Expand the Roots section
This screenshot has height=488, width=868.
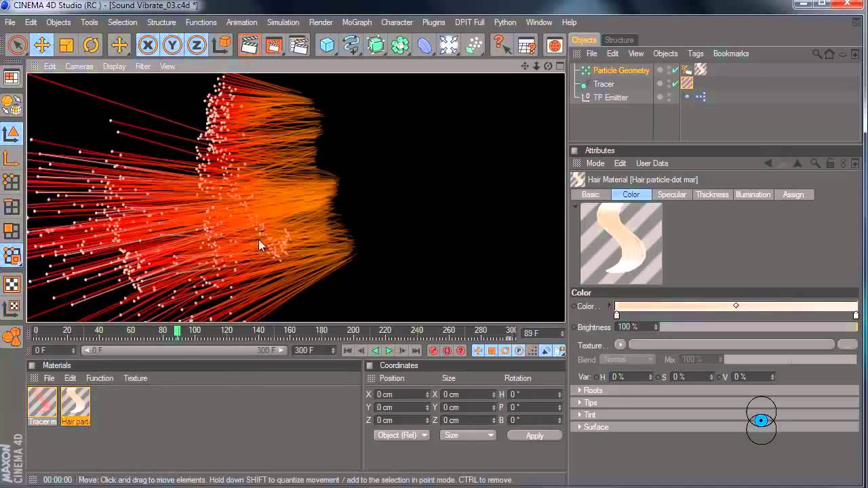coord(715,390)
